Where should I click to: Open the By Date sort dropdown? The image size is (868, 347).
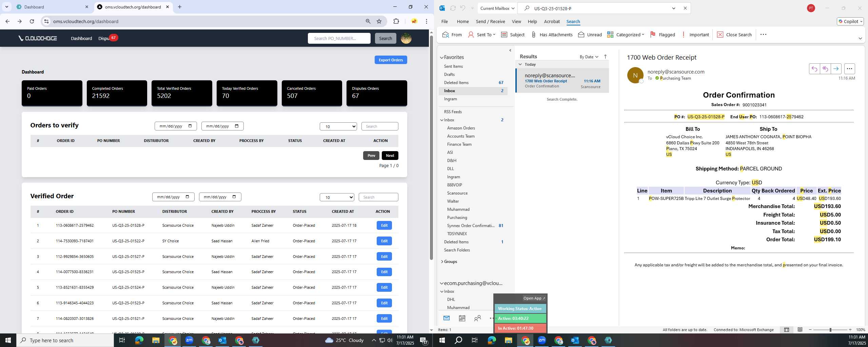589,57
